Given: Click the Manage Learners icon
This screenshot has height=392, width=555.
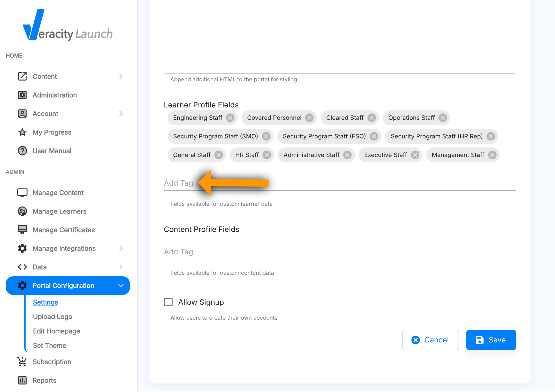Looking at the screenshot, I should [22, 211].
